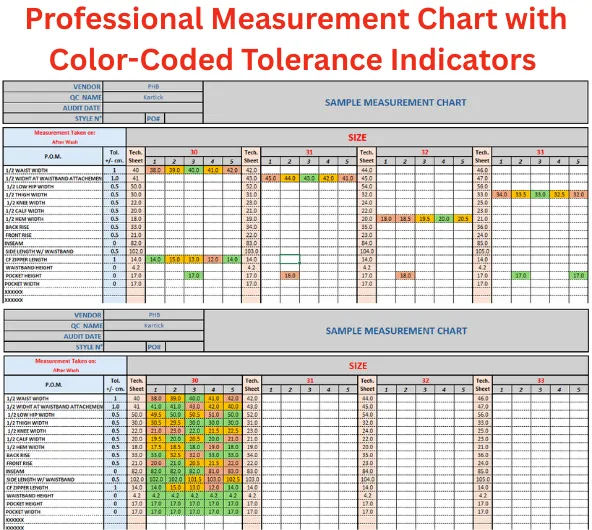Viewport: 592px width, 530px height.
Task: Click the yellow 101.5 cell
Action: (x=194, y=479)
